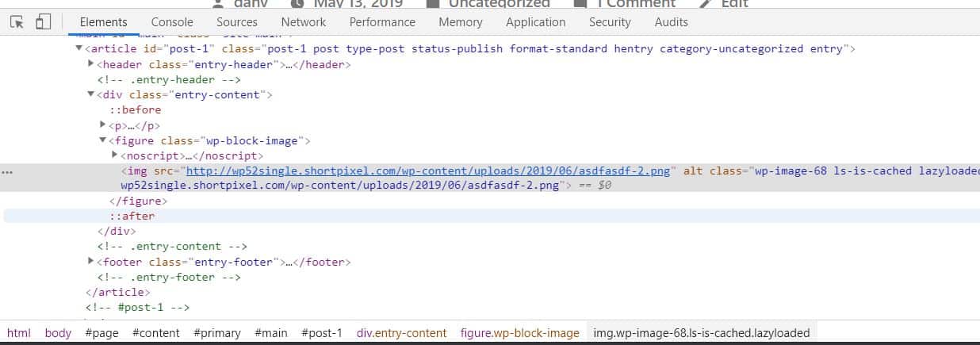Collapse the figure wp-block-image node
Screen dimensions: 980x345
coord(102,140)
